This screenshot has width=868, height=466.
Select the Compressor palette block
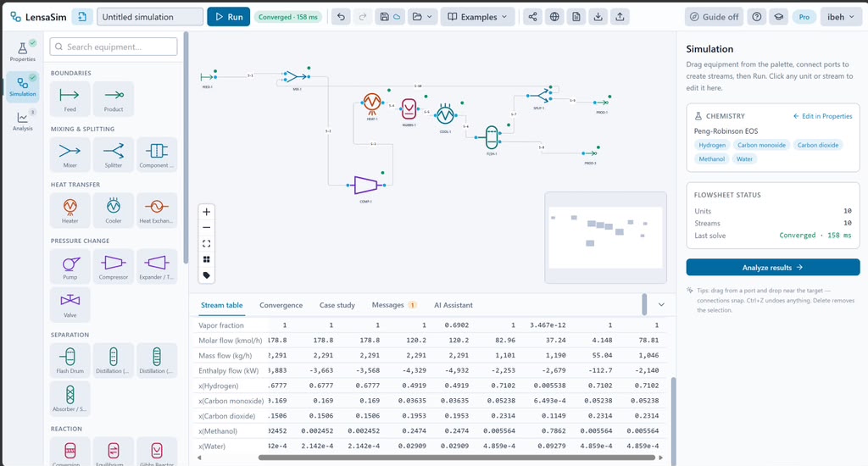click(114, 266)
